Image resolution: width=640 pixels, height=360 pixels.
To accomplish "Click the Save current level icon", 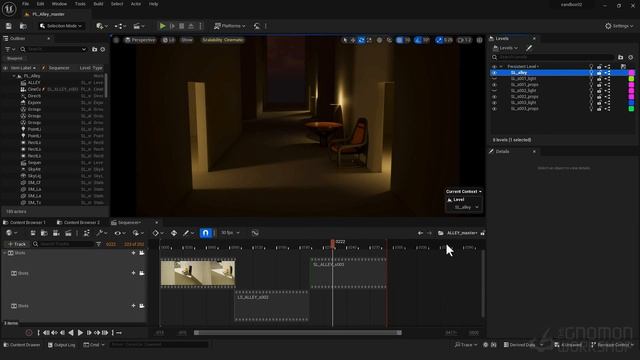I will (9, 26).
